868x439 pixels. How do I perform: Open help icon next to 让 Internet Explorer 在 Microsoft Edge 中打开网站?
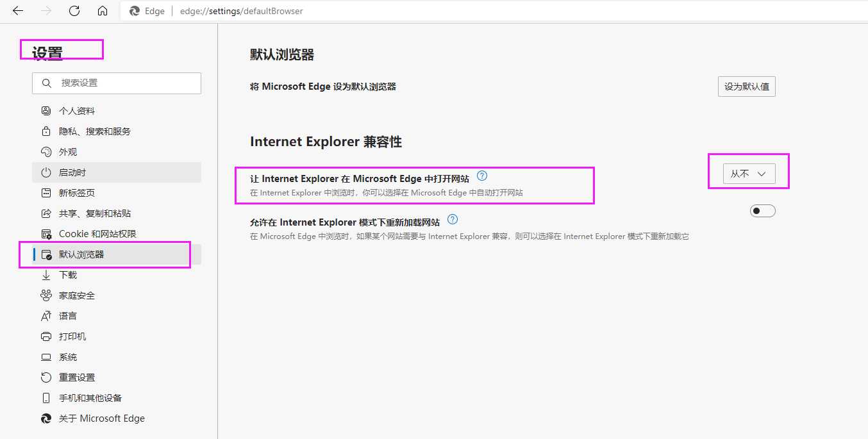coord(482,176)
